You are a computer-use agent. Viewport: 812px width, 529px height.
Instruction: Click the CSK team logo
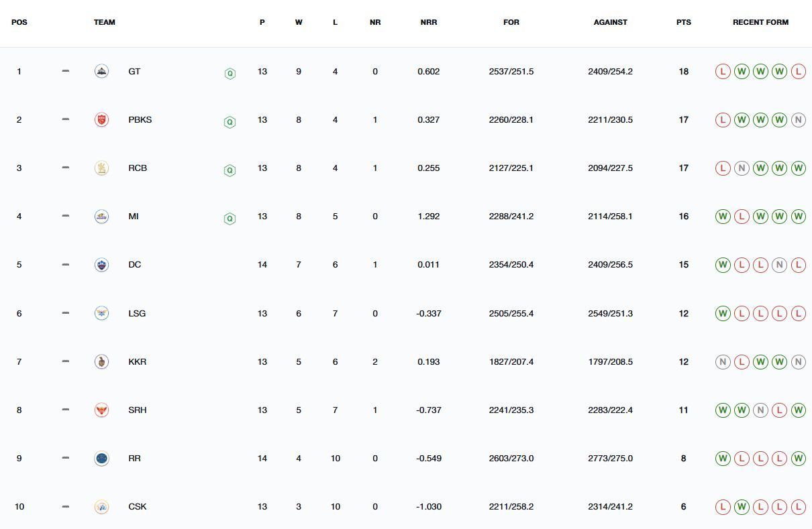101,507
